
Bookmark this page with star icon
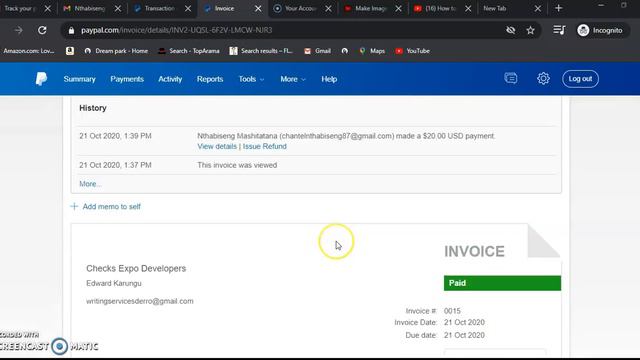(530, 30)
